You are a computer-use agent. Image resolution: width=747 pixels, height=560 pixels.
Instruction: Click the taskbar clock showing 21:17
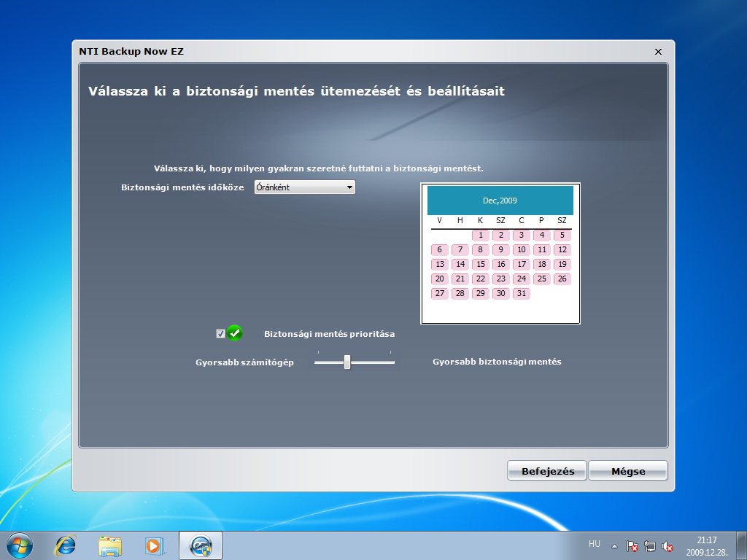click(706, 546)
